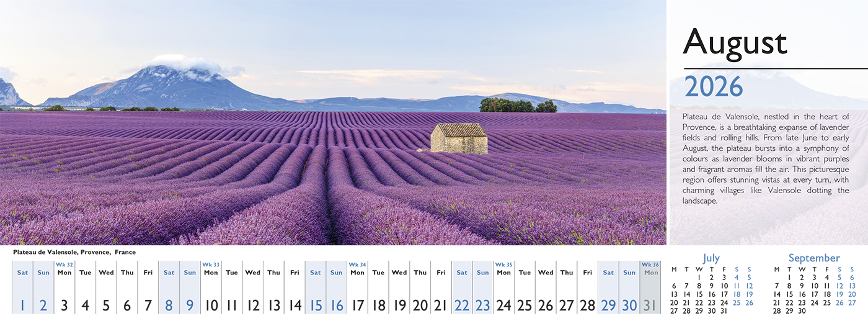This screenshot has height=326, width=868.
Task: Click the tree cluster on the horizon
Action: pyautogui.click(x=518, y=105)
